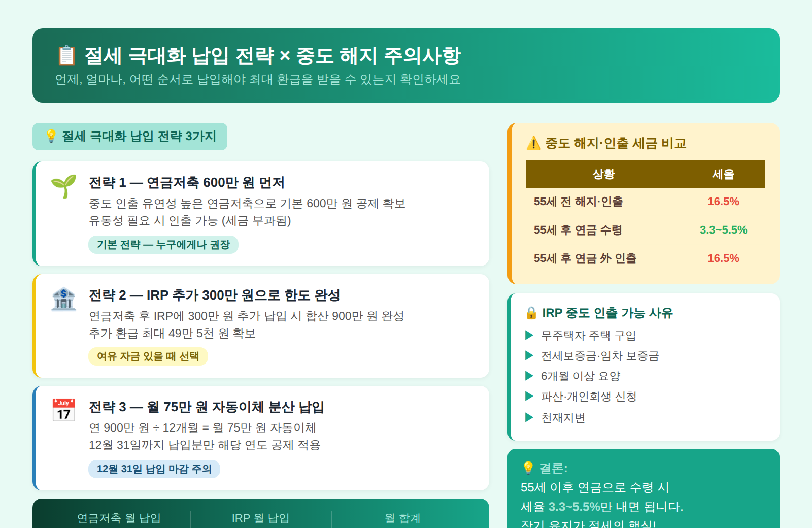Click the 여유 자금 있을 때 선택 badge
The image size is (812, 528).
coord(148,357)
